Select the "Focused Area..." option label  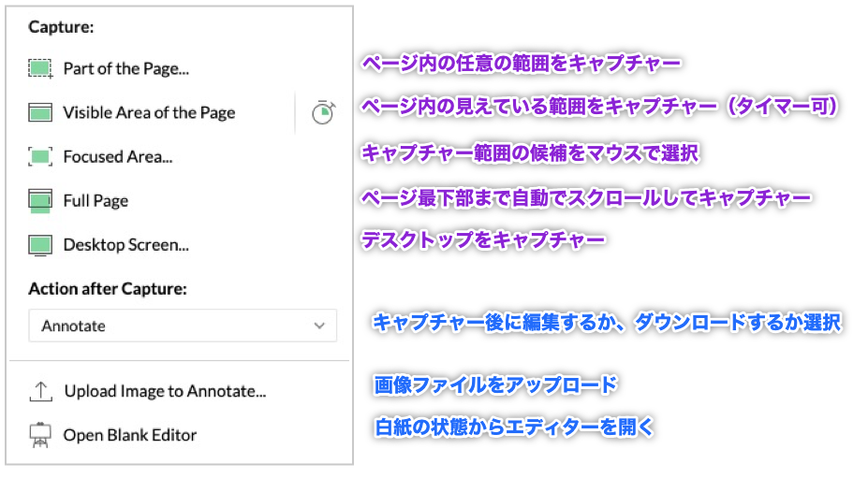pyautogui.click(x=117, y=157)
